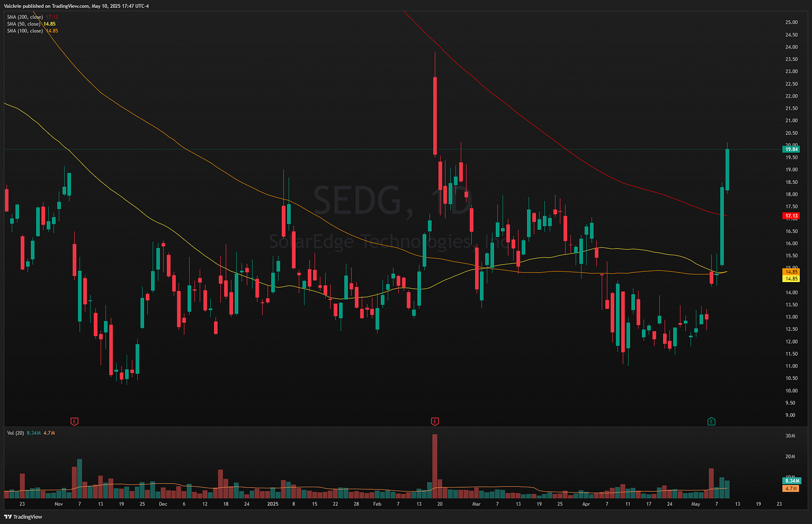Click the 30M volume axis label
The image size is (812, 524).
pyautogui.click(x=790, y=435)
